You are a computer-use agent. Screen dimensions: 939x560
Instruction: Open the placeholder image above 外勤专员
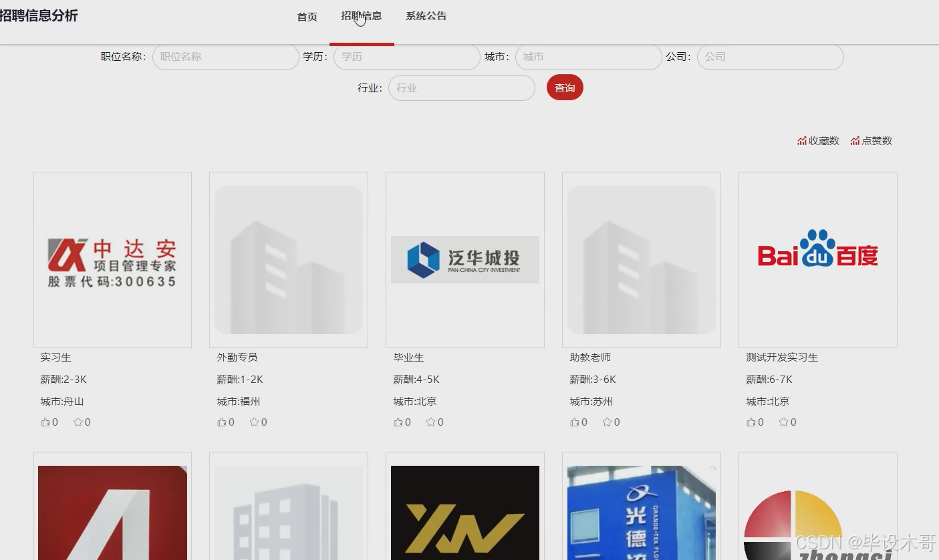pos(289,260)
